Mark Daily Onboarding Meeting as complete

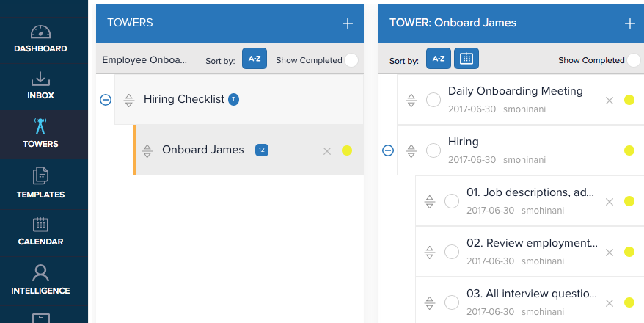pyautogui.click(x=433, y=100)
